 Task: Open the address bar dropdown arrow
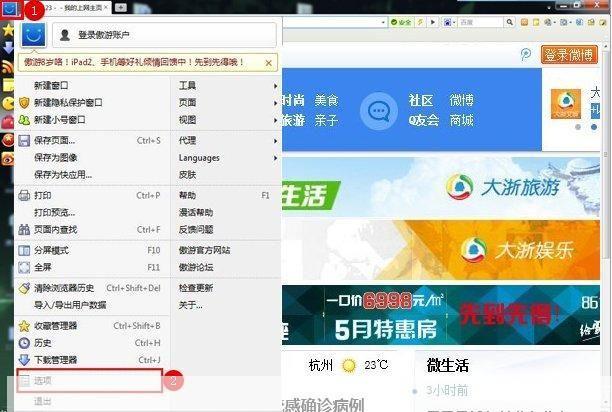click(x=383, y=22)
